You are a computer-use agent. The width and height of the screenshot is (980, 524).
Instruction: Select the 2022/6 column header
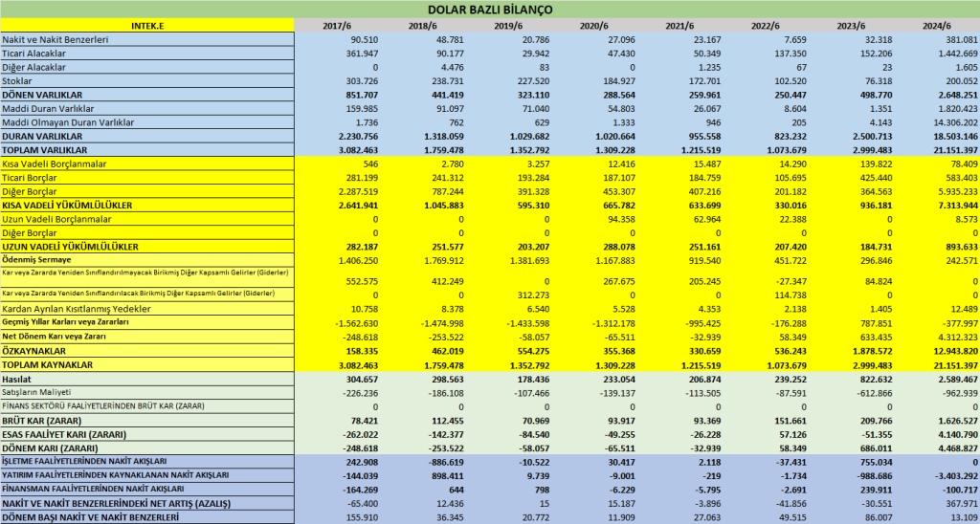pyautogui.click(x=765, y=26)
